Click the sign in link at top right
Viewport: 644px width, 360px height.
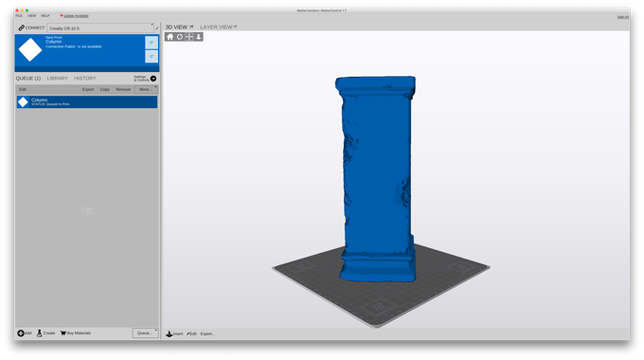(622, 17)
